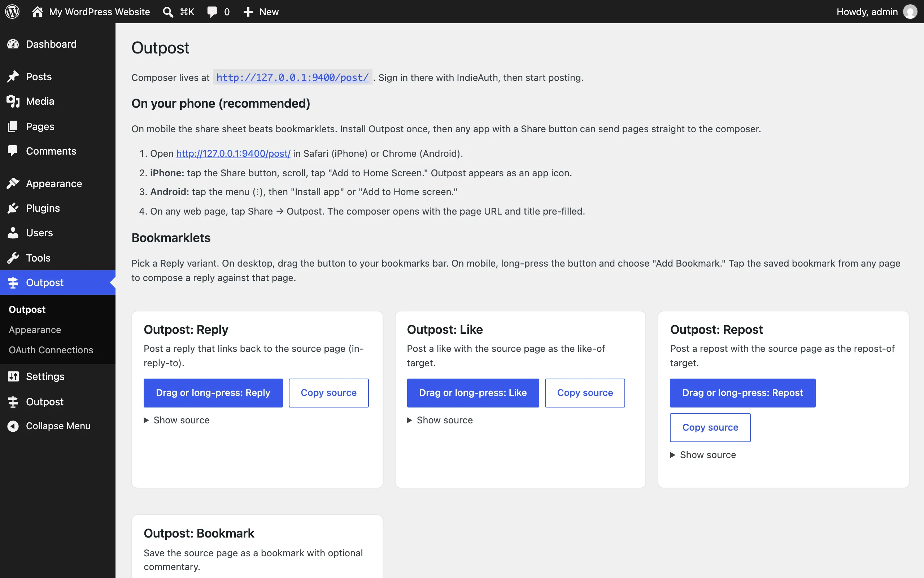Select the bold Outpost submenu item
This screenshot has width=924, height=578.
tap(27, 309)
